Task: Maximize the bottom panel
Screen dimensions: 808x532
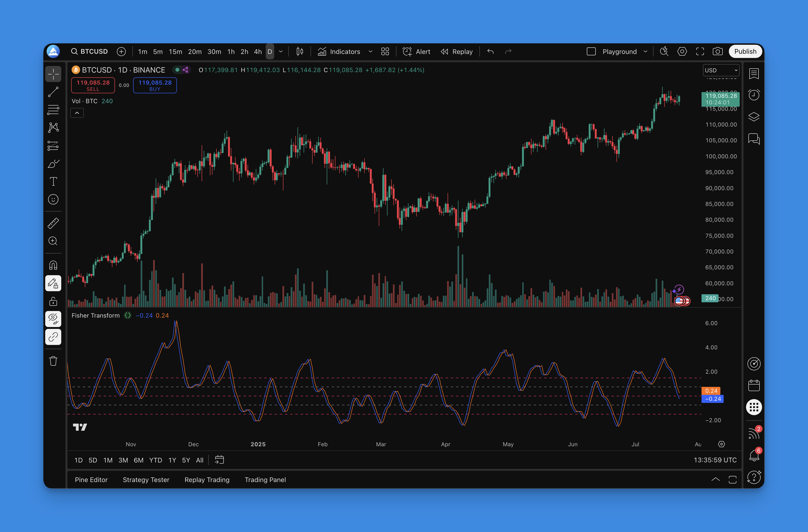Action: click(733, 479)
